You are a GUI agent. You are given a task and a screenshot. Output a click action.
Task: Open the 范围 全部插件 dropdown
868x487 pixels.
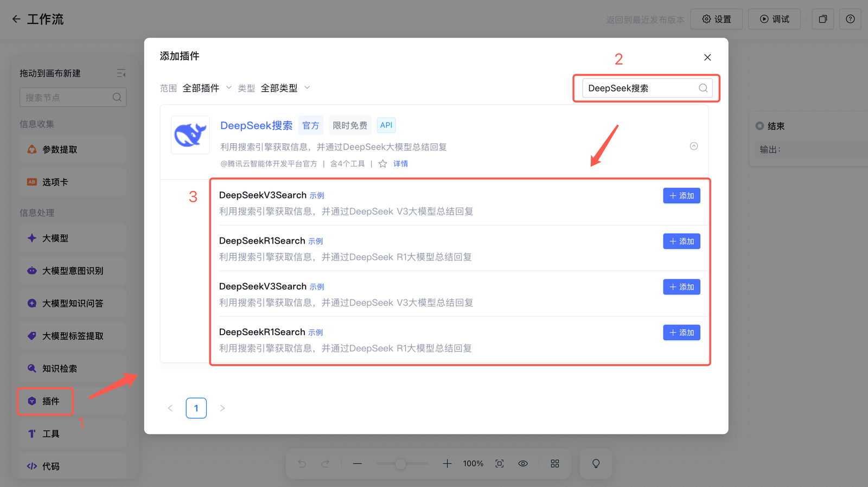click(x=207, y=88)
